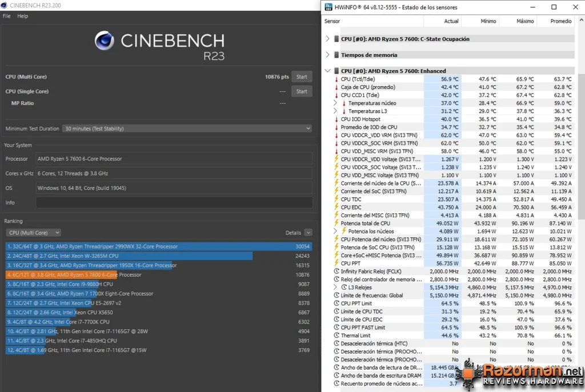Expand the Potencia los núcleos row
585x392 pixels.
(x=335, y=231)
